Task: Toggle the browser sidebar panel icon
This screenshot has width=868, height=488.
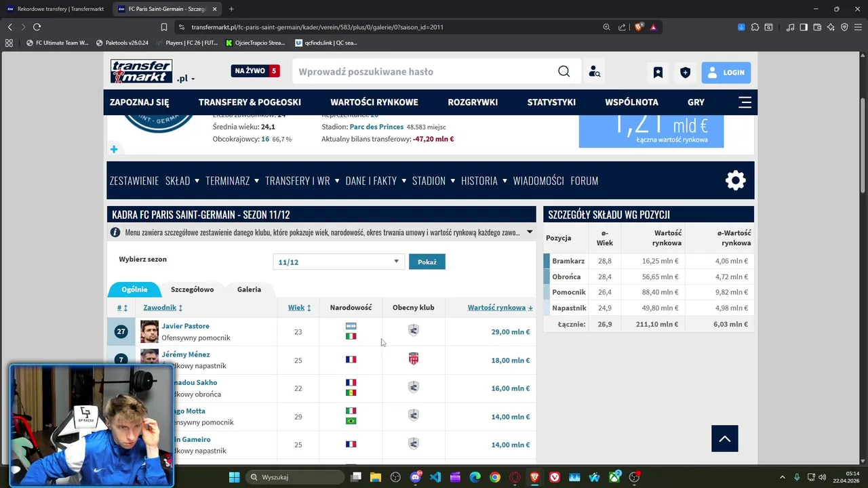Action: click(x=804, y=27)
